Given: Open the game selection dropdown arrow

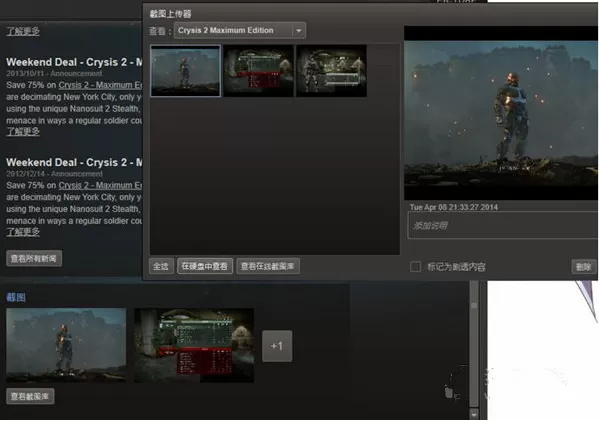Looking at the screenshot, I should click(299, 31).
